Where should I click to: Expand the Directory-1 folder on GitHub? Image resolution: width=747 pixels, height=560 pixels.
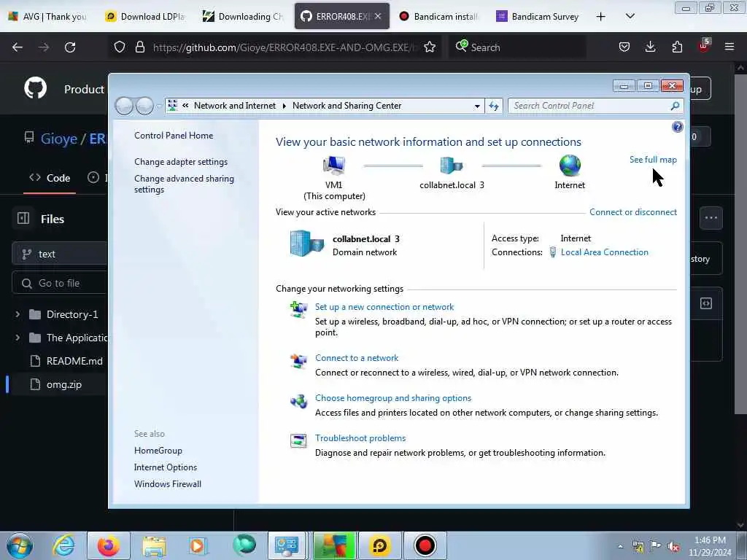tap(18, 314)
